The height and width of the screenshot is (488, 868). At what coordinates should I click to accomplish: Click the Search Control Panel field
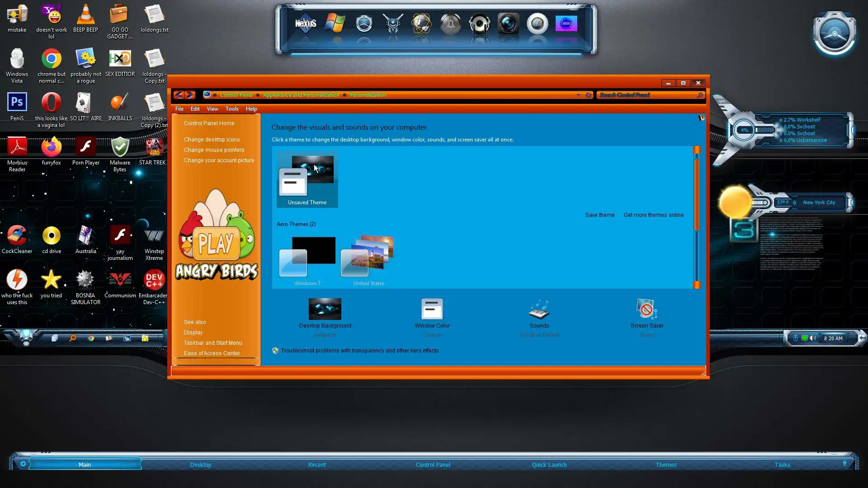tap(646, 95)
